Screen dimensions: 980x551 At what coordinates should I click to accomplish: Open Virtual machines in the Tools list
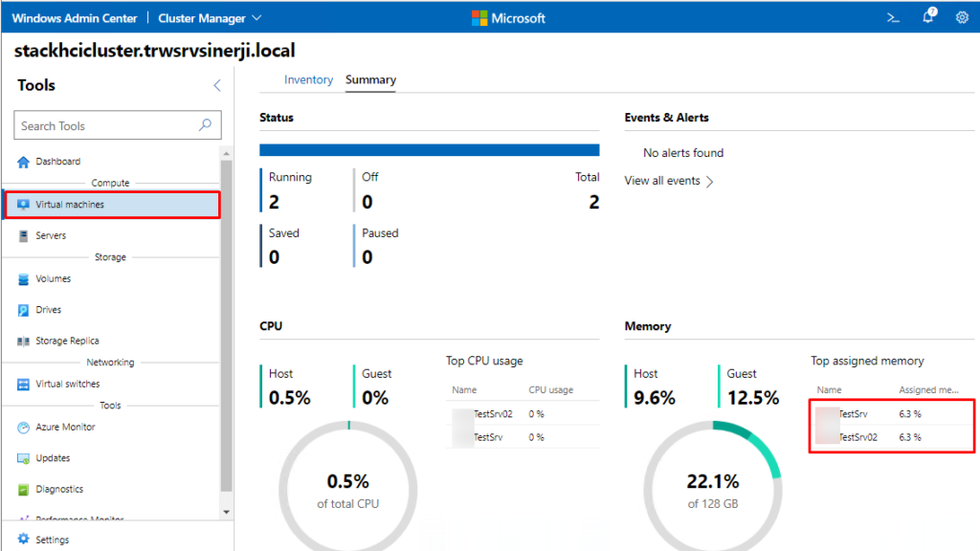(x=113, y=205)
